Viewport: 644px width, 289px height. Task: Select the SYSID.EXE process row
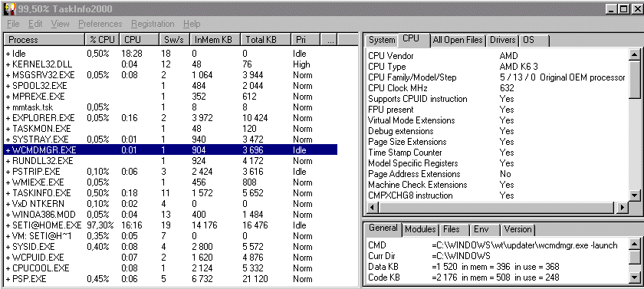pos(171,247)
